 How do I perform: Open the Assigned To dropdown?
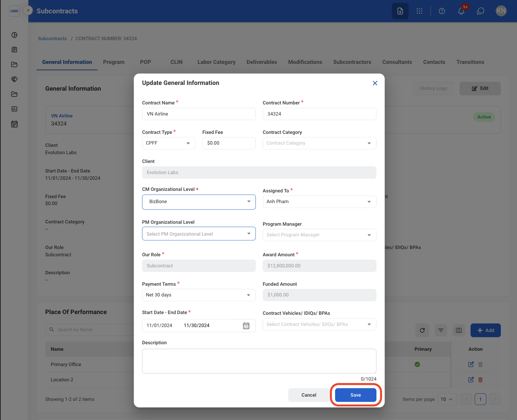coord(319,202)
